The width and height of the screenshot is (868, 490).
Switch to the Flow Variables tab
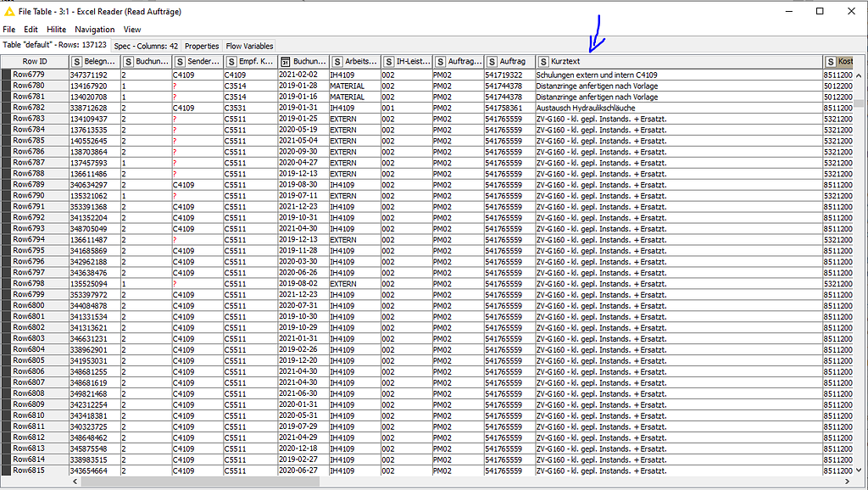[248, 46]
